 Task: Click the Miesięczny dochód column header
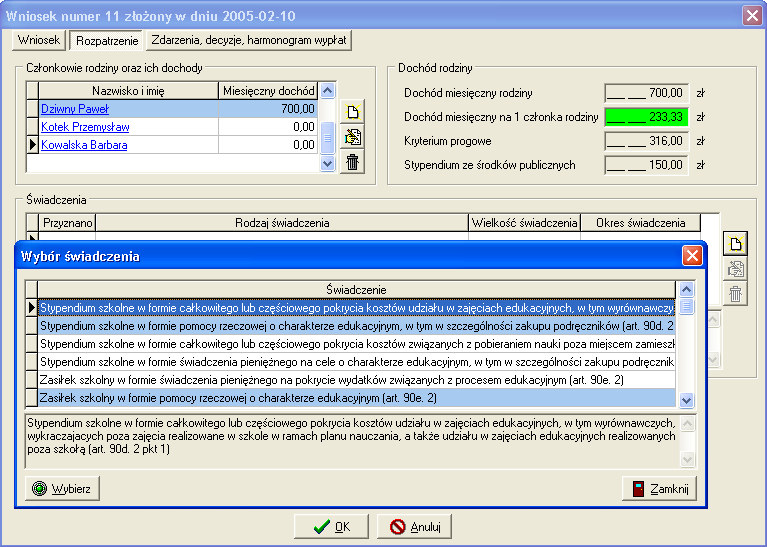(269, 91)
